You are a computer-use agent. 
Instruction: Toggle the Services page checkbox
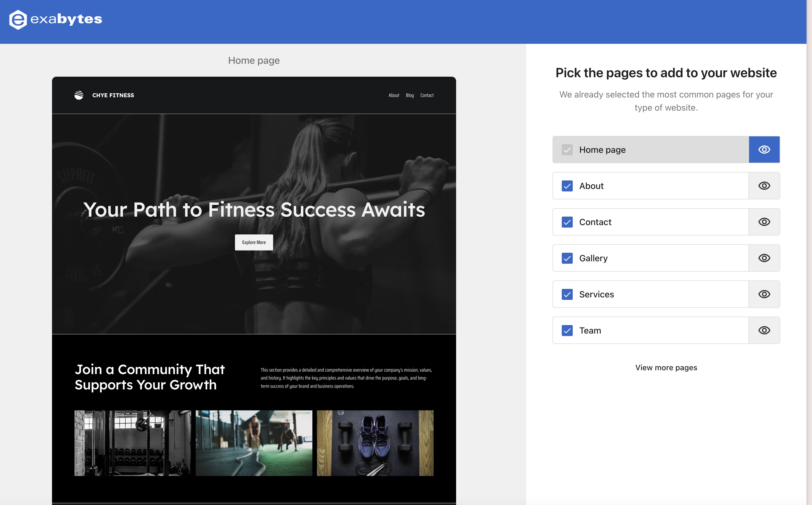(567, 294)
